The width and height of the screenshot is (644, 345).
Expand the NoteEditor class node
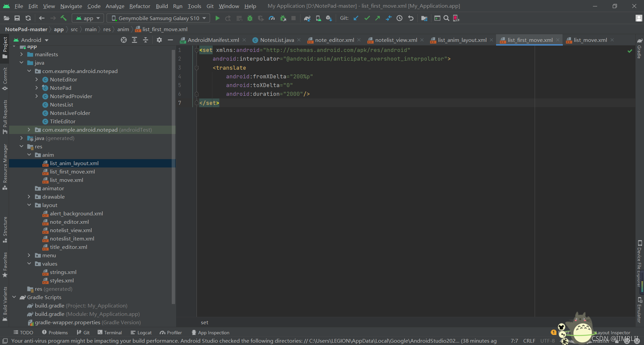[x=37, y=79]
